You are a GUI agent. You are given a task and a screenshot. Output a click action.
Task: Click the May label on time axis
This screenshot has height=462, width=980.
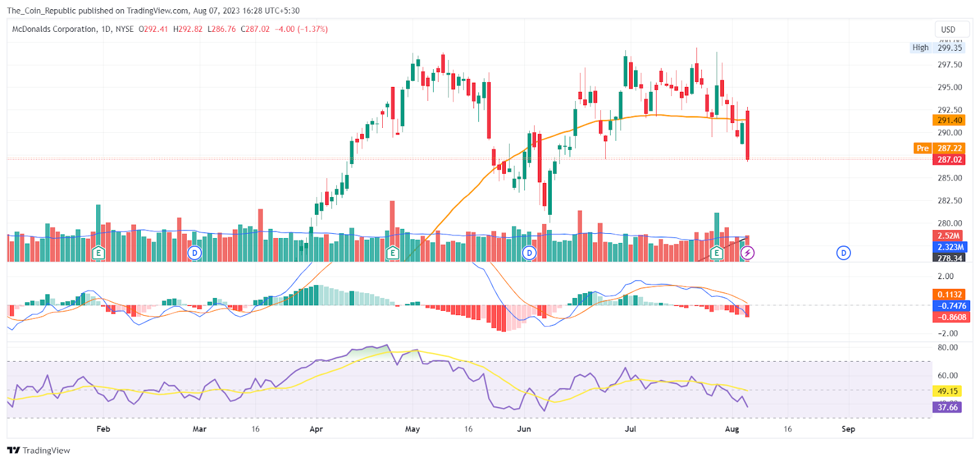pos(413,429)
